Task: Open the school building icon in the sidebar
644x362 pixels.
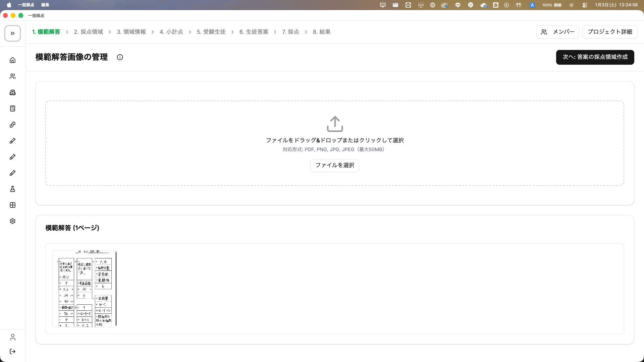Action: coord(13,93)
